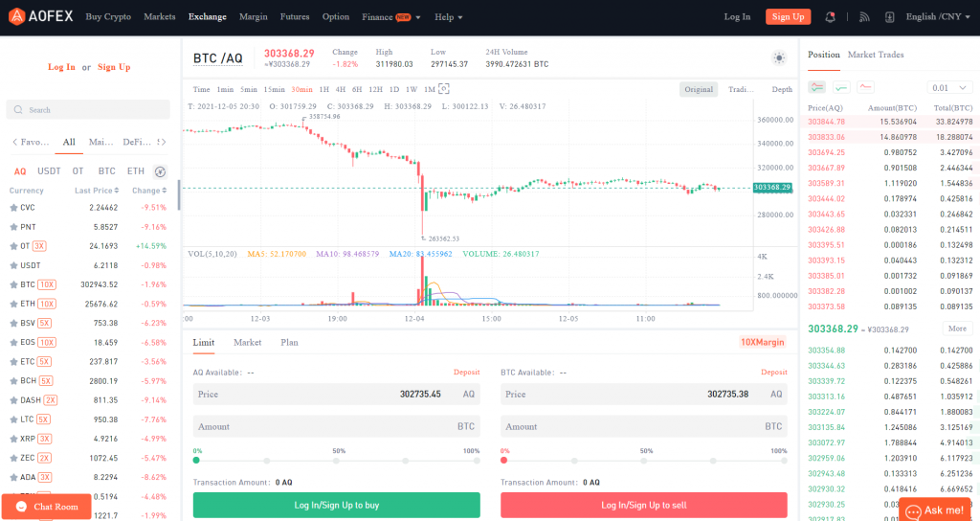The image size is (980, 521).
Task: Open the notifications bell
Action: click(830, 17)
